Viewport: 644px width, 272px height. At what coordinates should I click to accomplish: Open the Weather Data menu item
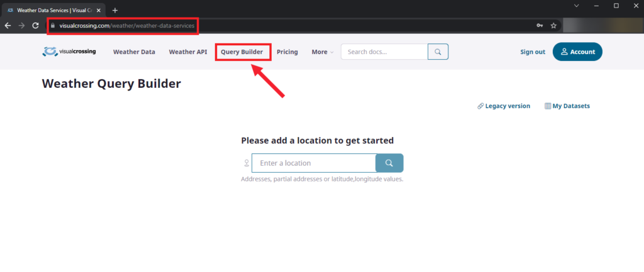pos(135,52)
